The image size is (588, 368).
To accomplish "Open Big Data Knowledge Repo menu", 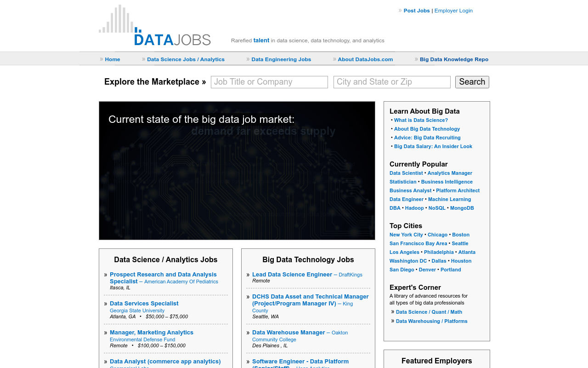I will pyautogui.click(x=454, y=59).
